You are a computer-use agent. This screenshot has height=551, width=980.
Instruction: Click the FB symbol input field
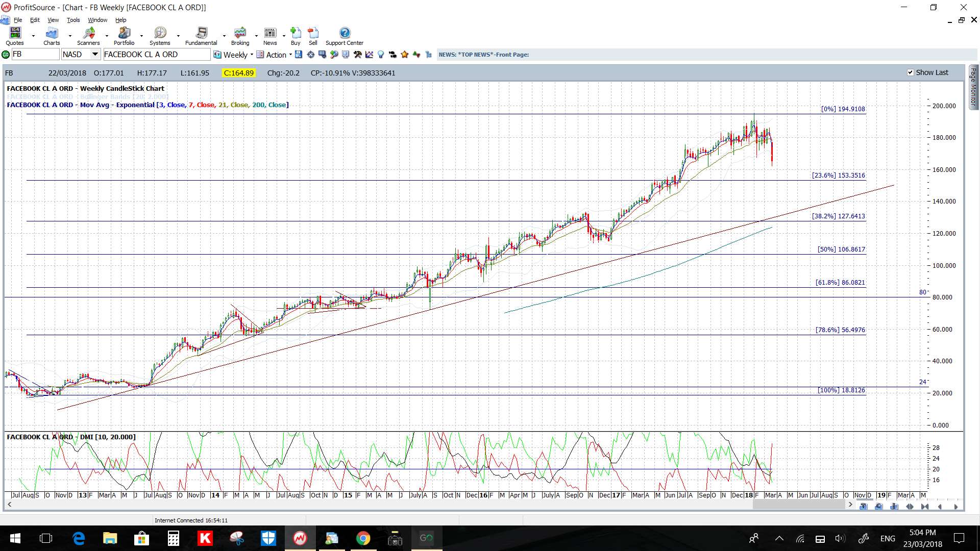35,54
